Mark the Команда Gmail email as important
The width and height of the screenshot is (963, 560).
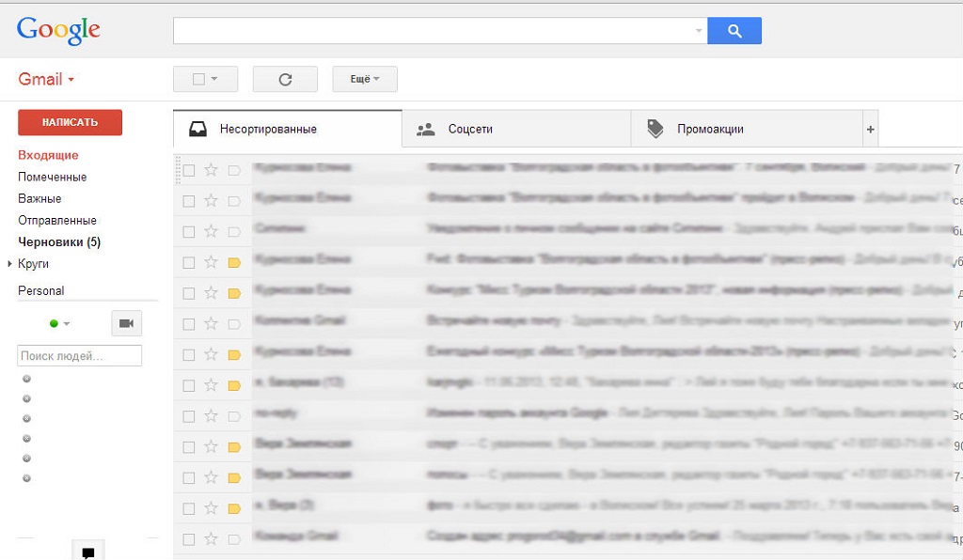tap(234, 539)
